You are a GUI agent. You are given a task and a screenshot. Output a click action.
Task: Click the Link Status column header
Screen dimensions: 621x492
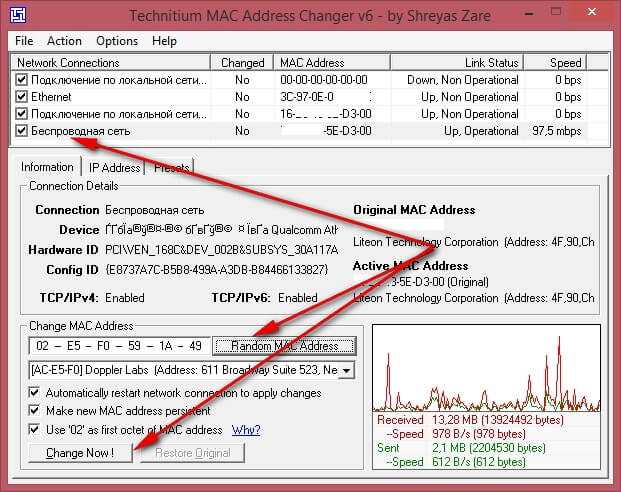point(457,63)
